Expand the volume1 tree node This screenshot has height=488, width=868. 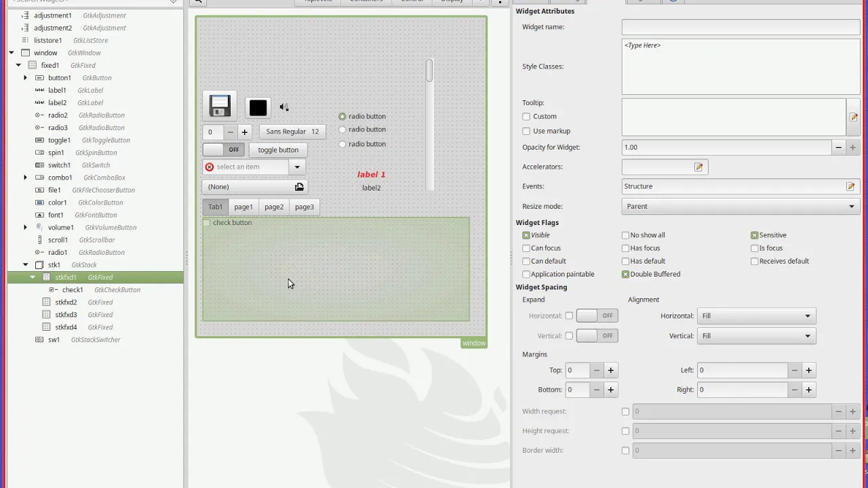(x=25, y=227)
